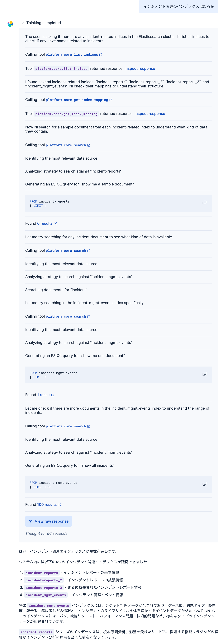Inspect response of list_indices tool
The height and width of the screenshot is (644, 223).
tap(140, 68)
